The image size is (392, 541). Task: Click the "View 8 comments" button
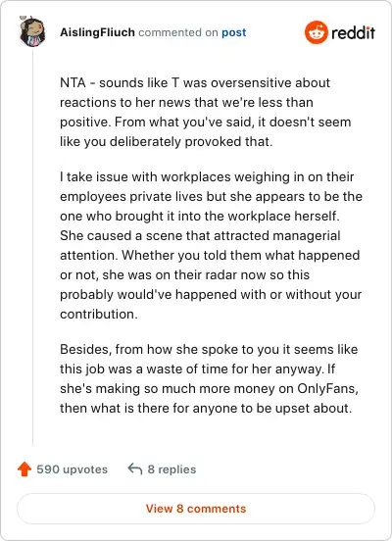196,509
